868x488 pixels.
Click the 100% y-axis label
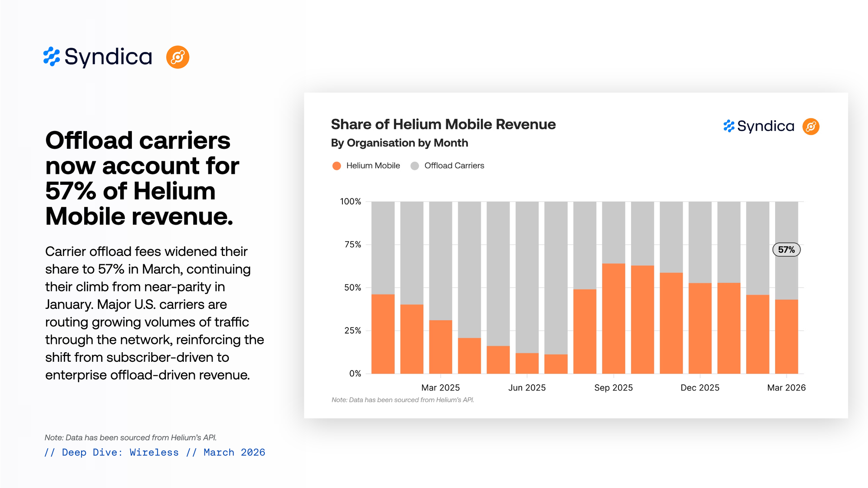click(x=350, y=201)
